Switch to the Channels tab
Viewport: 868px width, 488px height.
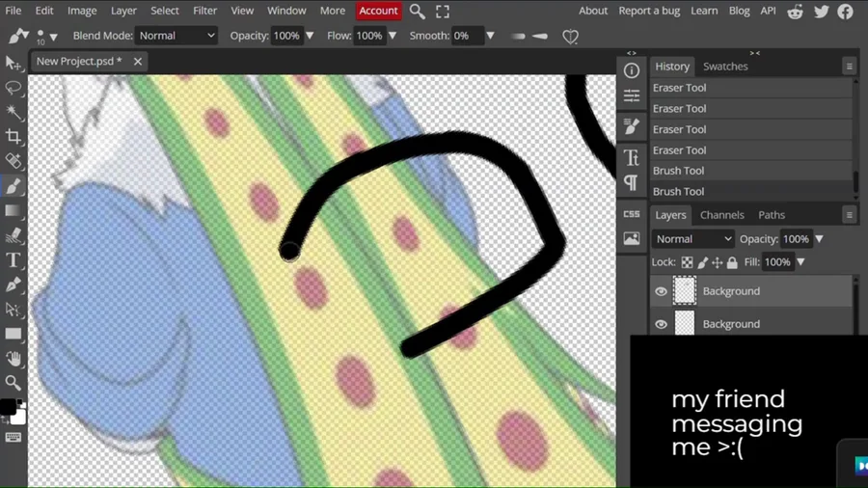721,215
